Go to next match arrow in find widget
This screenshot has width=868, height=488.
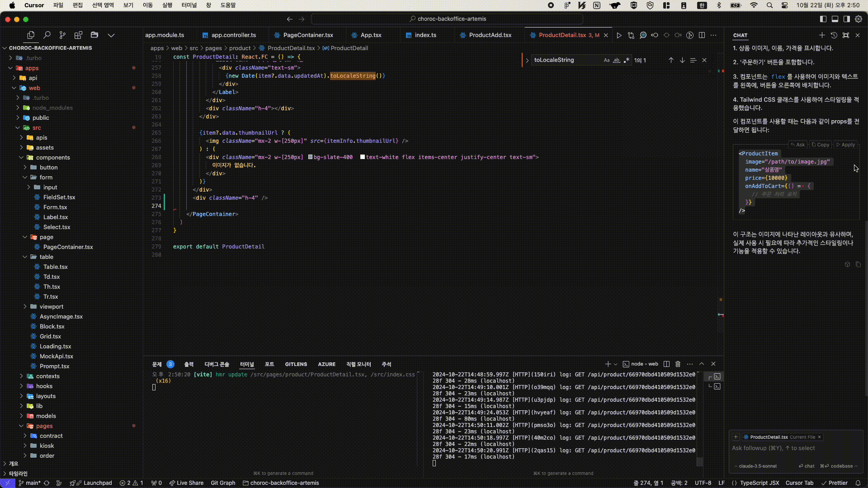(x=682, y=60)
